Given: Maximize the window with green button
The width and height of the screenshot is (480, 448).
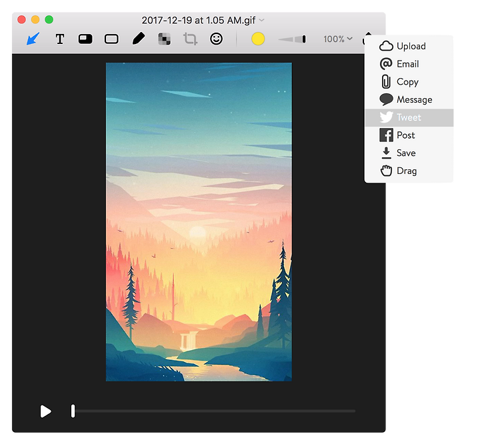Looking at the screenshot, I should coord(49,19).
